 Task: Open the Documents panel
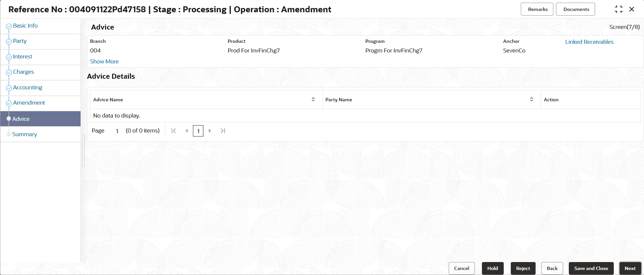coord(576,9)
